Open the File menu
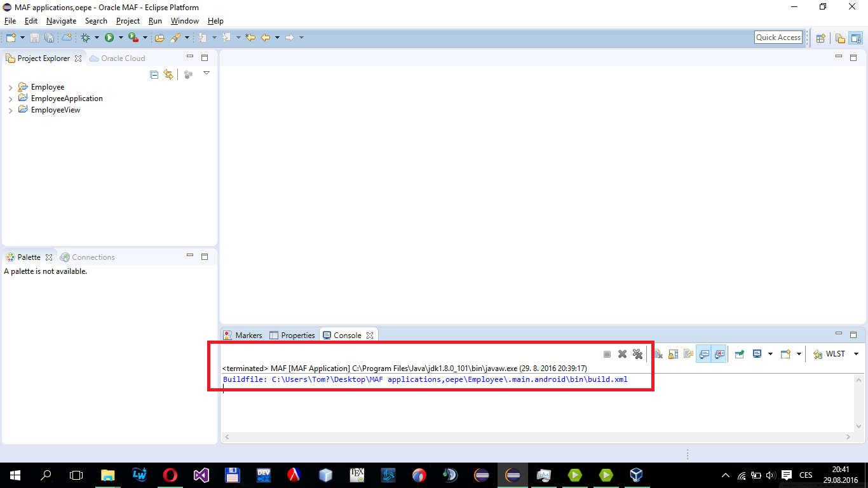Screen dimensions: 868x488 (x=10, y=21)
